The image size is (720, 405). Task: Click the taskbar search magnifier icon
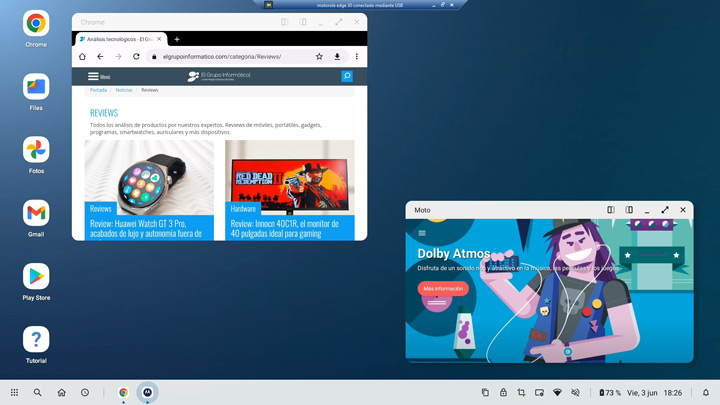38,393
